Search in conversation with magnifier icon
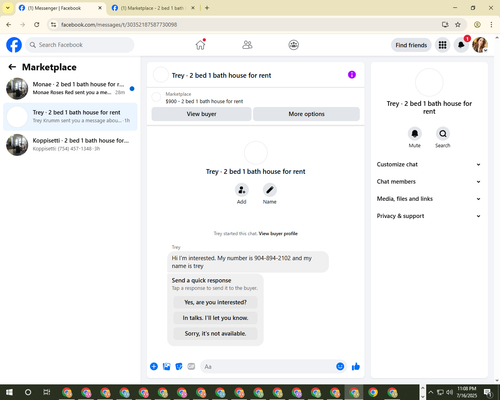500x400 pixels. click(x=443, y=134)
